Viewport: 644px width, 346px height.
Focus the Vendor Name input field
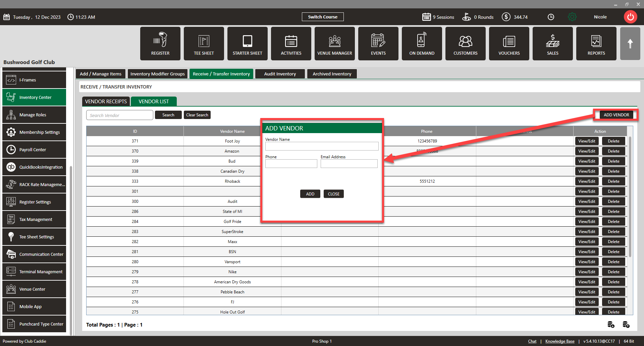322,146
